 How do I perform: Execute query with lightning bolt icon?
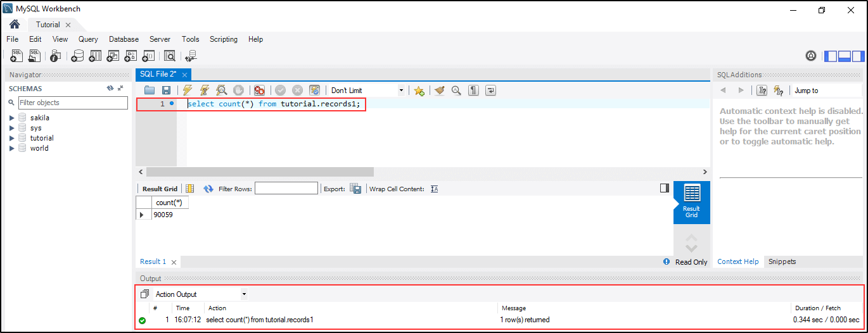coord(188,91)
